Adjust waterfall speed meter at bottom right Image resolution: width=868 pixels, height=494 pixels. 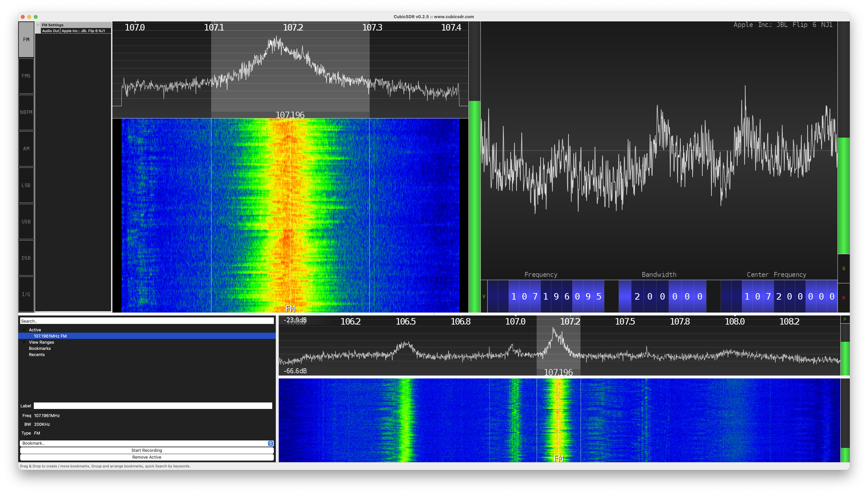(845, 420)
